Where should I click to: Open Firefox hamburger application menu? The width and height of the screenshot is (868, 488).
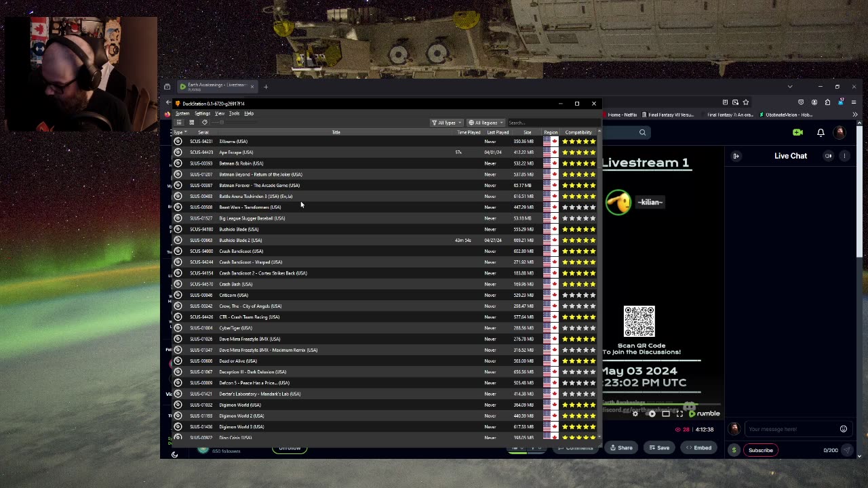(854, 102)
